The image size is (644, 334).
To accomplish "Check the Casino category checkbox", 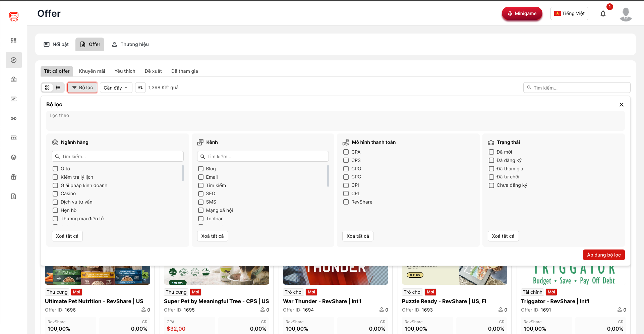I will pyautogui.click(x=55, y=193).
